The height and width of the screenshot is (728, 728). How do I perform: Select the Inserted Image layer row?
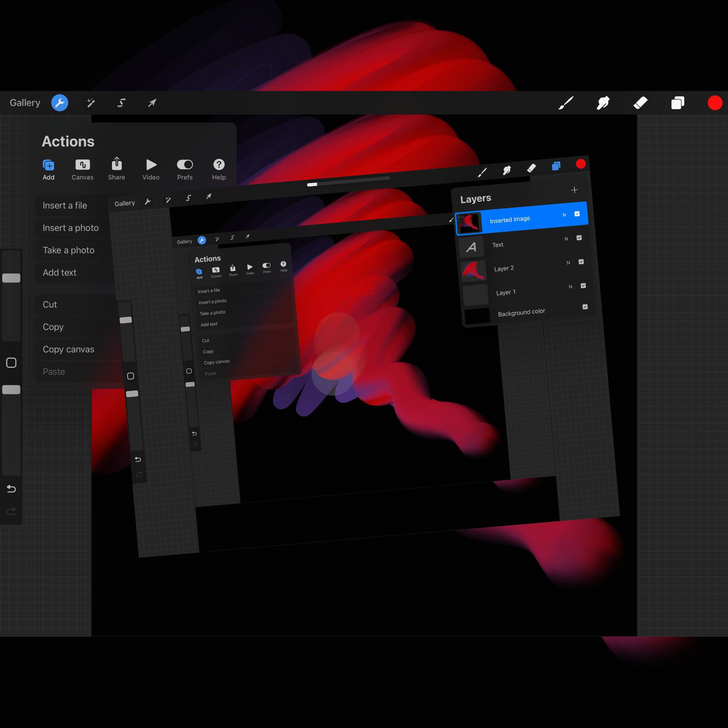pos(522,219)
